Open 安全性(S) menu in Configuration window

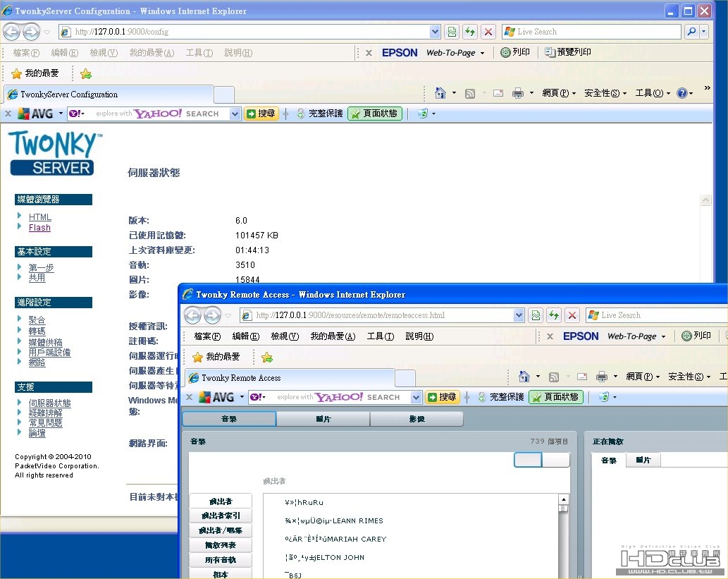pos(605,93)
